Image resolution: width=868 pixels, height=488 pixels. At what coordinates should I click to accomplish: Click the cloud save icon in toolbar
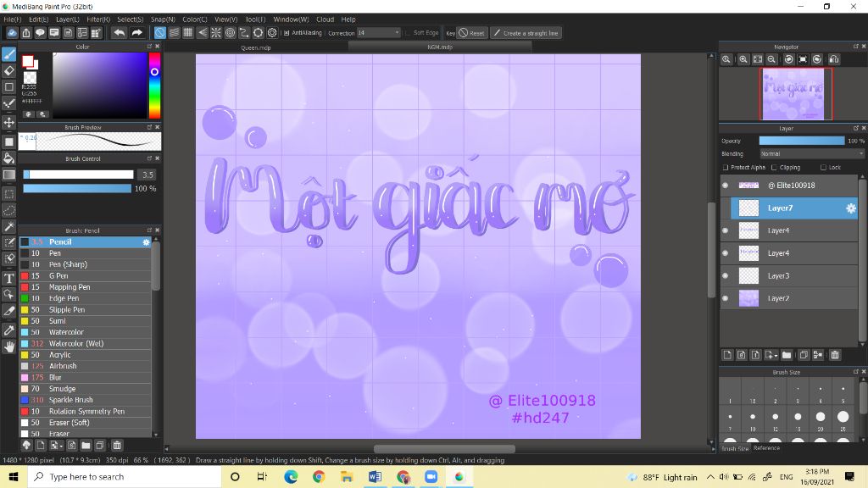coord(12,33)
